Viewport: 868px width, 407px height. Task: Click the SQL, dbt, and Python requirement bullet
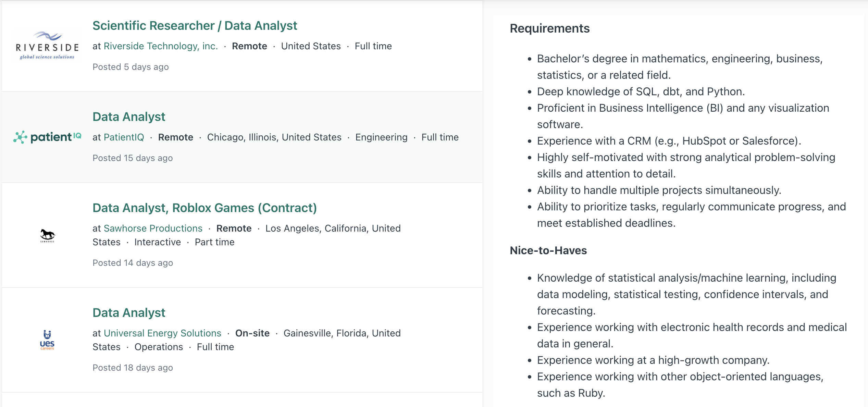pos(641,91)
